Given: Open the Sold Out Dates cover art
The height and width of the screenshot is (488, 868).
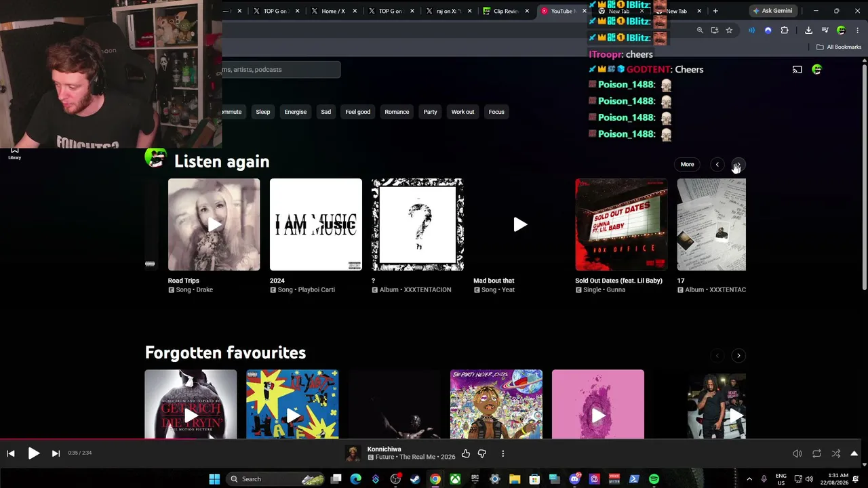Looking at the screenshot, I should [x=621, y=224].
